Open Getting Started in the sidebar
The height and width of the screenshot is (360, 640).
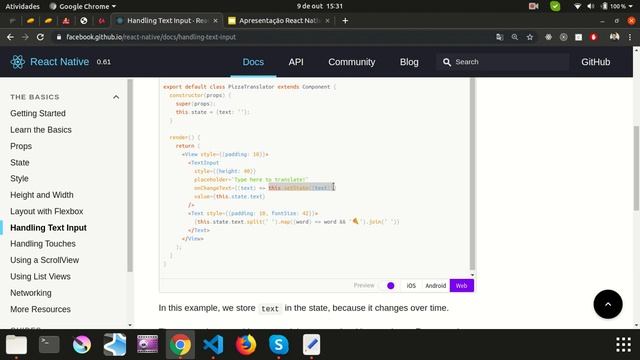pyautogui.click(x=38, y=113)
